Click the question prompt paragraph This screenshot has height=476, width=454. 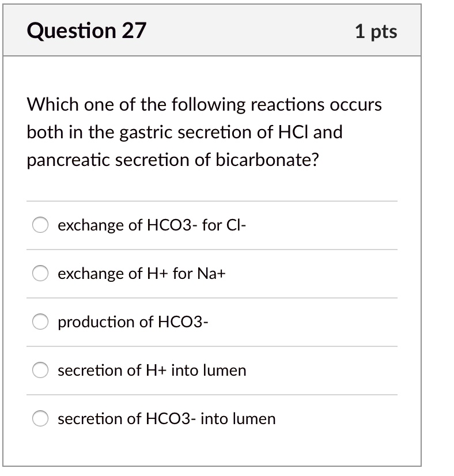[x=203, y=132]
